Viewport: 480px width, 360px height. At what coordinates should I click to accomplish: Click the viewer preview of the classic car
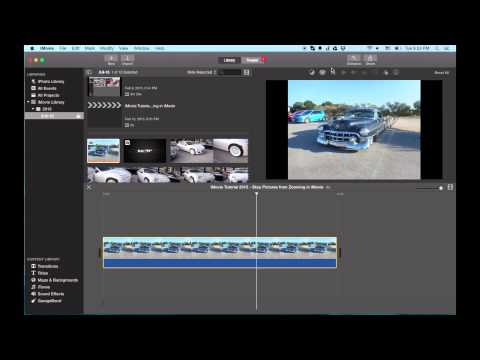tap(354, 129)
